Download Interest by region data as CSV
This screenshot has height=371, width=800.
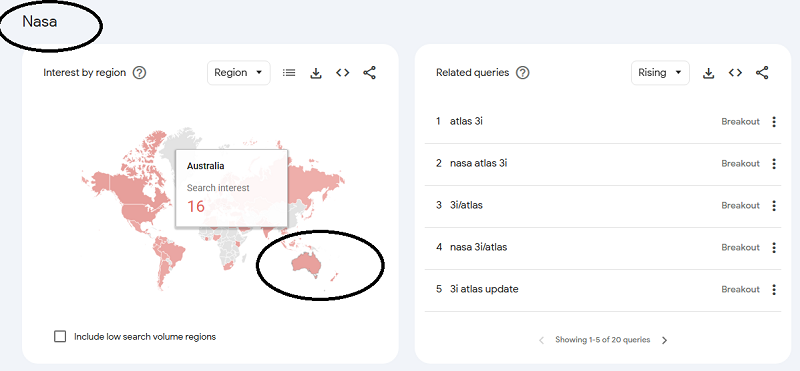(316, 73)
